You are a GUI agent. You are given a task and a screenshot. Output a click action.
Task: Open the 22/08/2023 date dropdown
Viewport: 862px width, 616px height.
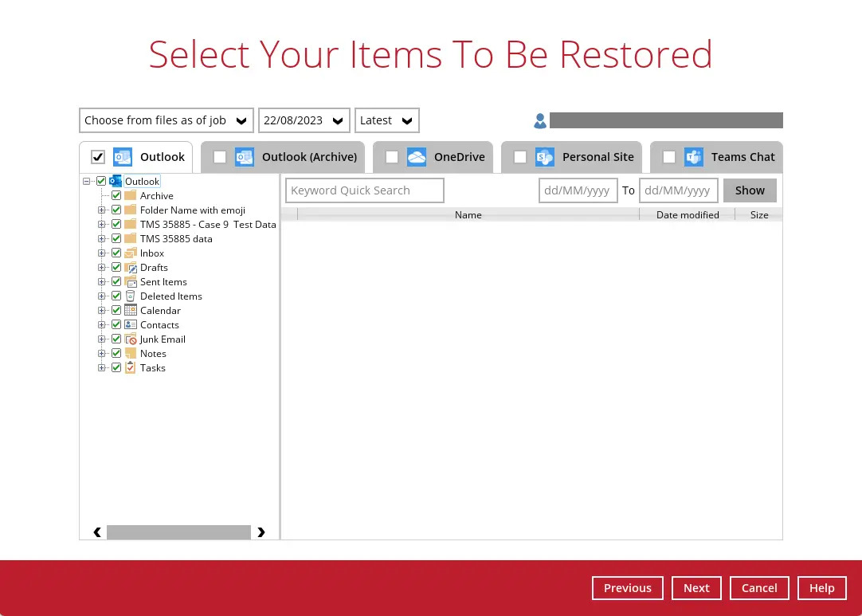point(304,120)
